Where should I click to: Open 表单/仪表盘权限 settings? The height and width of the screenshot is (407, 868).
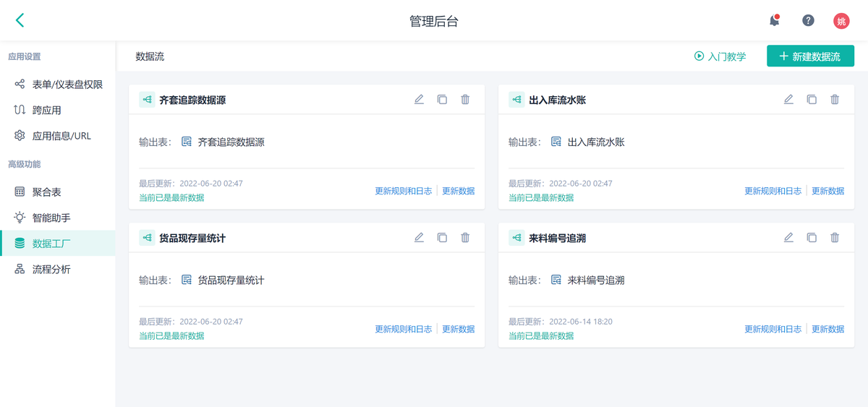click(67, 85)
